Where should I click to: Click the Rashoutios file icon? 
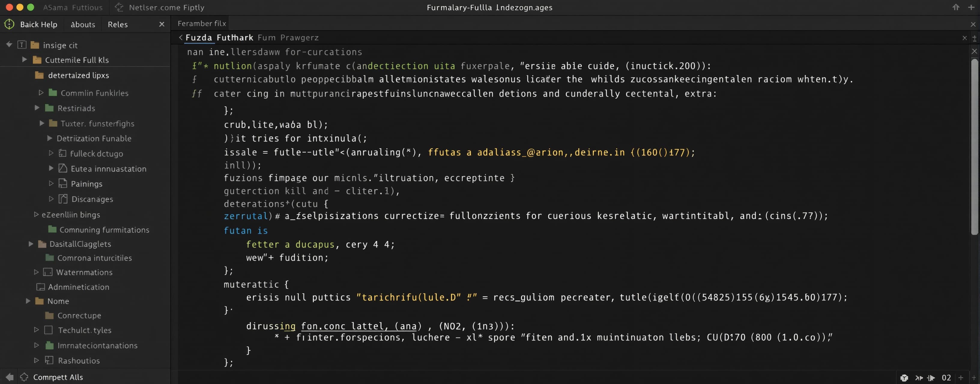click(49, 360)
